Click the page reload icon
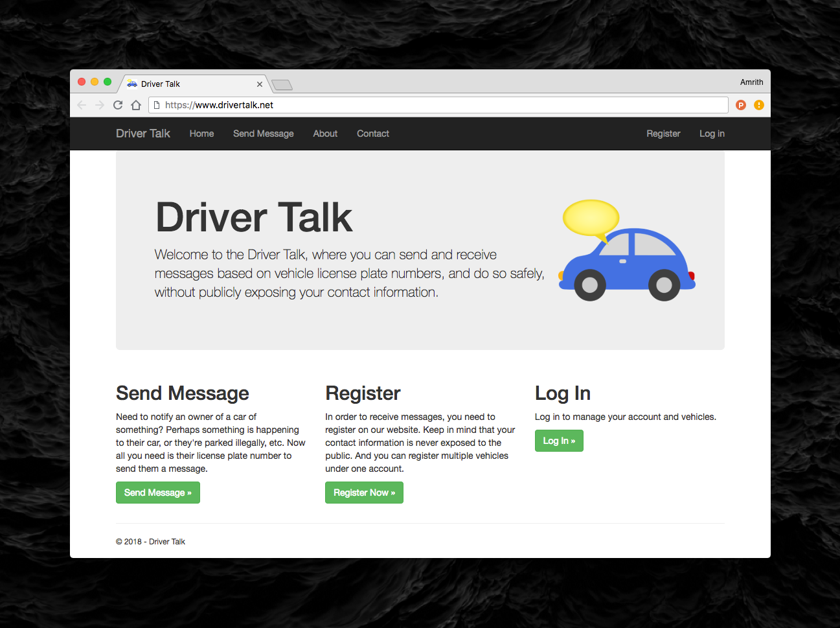840x628 pixels. 117,104
